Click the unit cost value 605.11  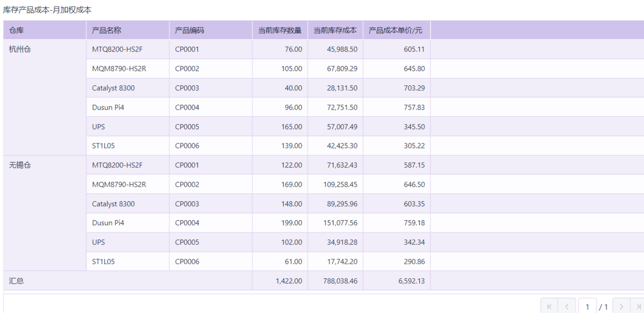pyautogui.click(x=414, y=49)
